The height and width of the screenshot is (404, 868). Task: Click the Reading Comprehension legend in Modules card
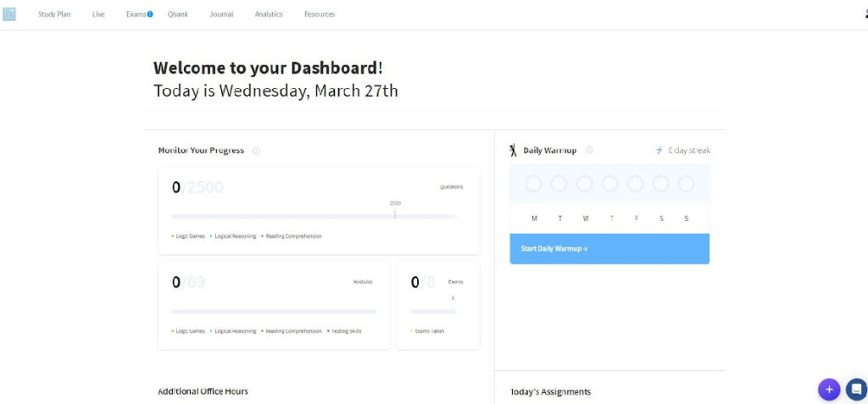point(292,331)
